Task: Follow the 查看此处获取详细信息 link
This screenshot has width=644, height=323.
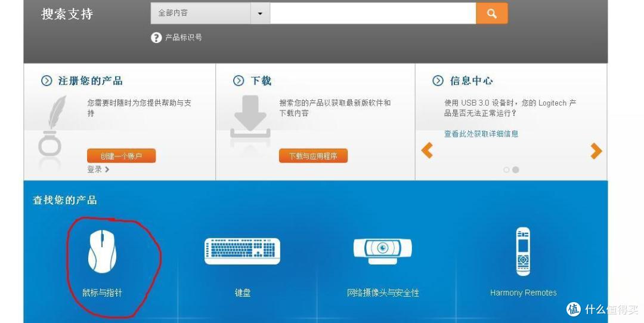Action: pyautogui.click(x=481, y=134)
